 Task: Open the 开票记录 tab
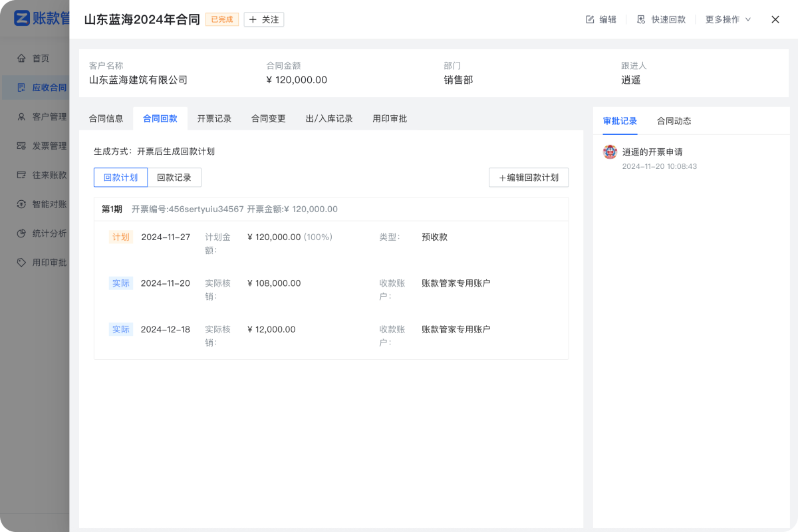click(214, 119)
